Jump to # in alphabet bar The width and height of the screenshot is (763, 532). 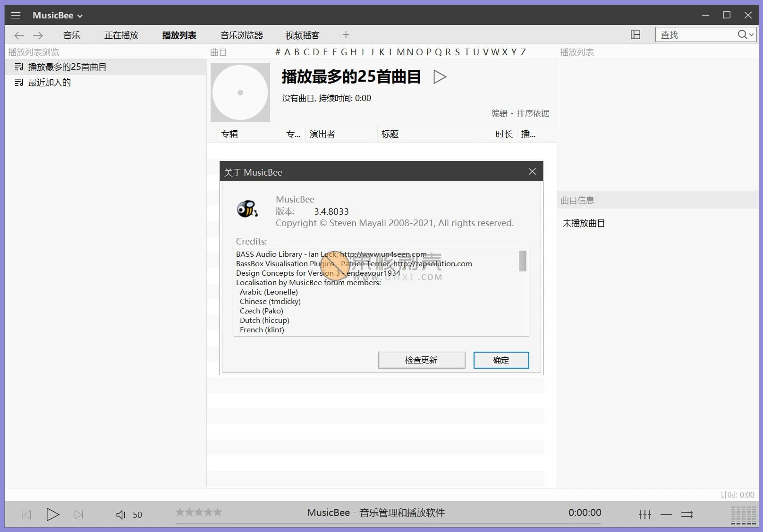point(278,52)
